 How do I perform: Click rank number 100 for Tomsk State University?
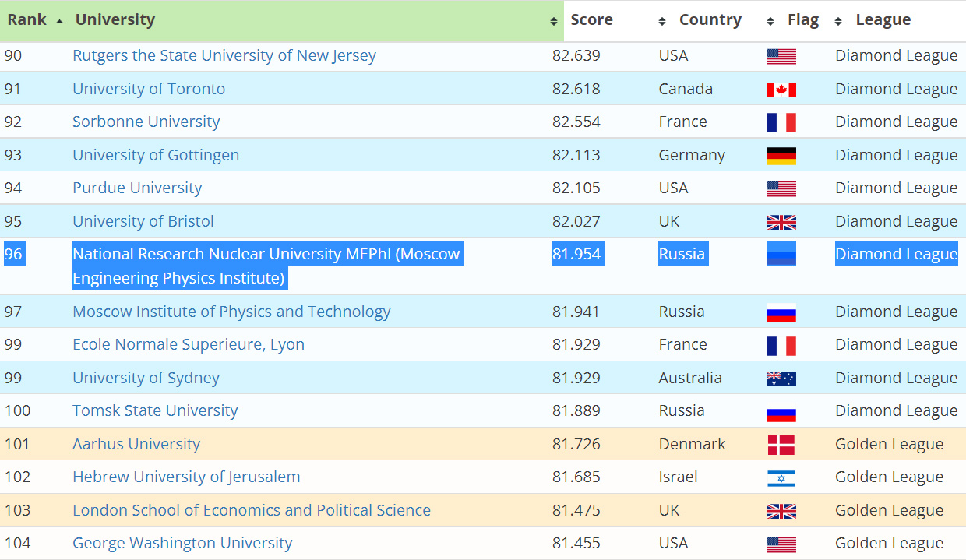[x=17, y=410]
